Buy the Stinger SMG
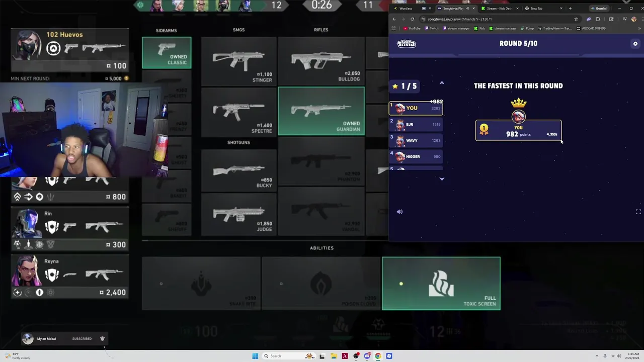The height and width of the screenshot is (362, 644). click(x=238, y=60)
